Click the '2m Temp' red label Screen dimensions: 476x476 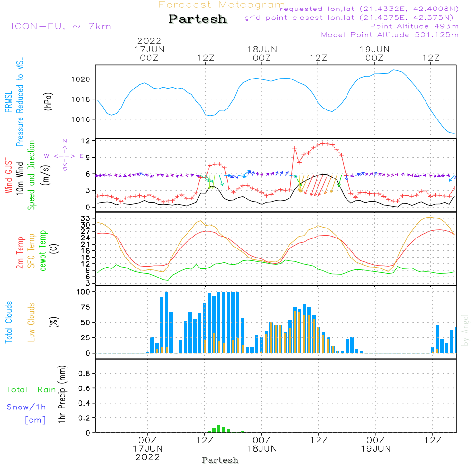click(20, 253)
